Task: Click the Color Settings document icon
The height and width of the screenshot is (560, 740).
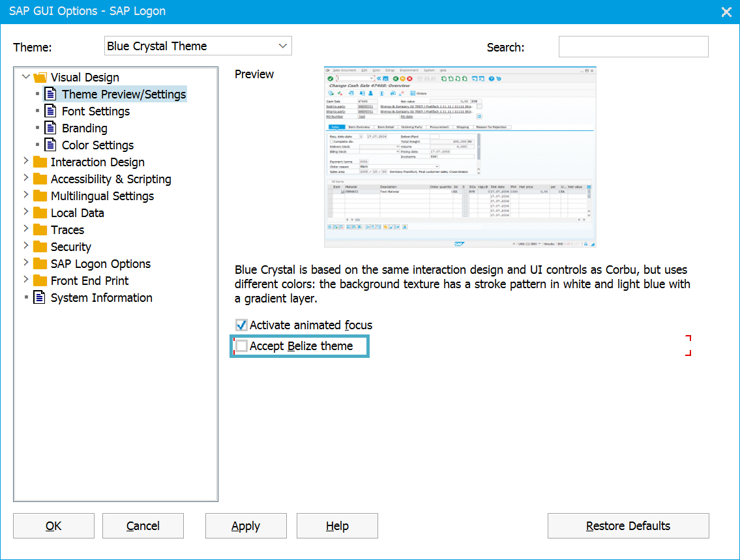Action: (x=50, y=145)
